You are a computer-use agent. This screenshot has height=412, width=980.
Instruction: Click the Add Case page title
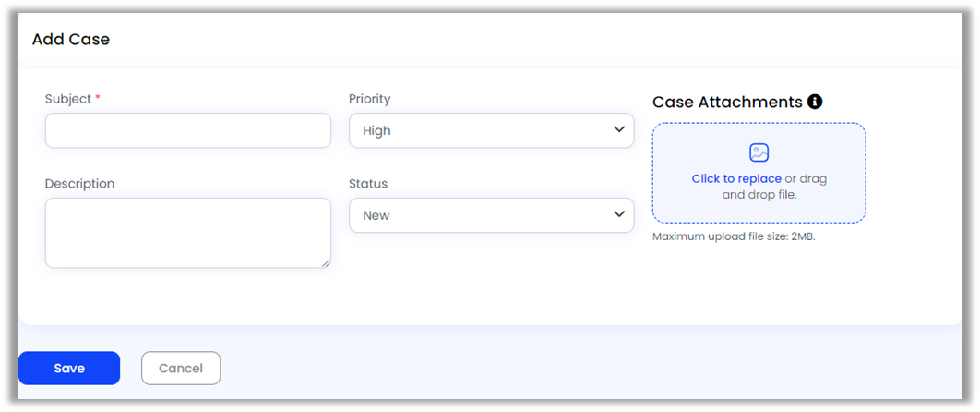[x=71, y=40]
